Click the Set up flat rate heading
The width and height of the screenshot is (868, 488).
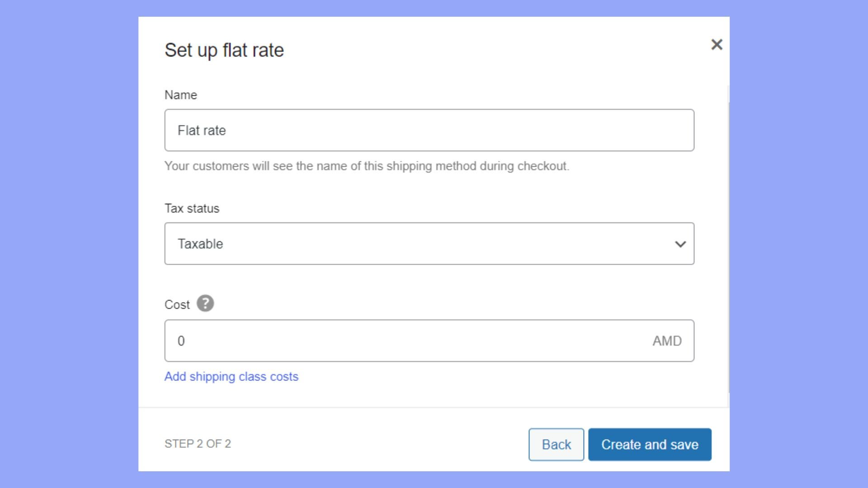(x=224, y=50)
